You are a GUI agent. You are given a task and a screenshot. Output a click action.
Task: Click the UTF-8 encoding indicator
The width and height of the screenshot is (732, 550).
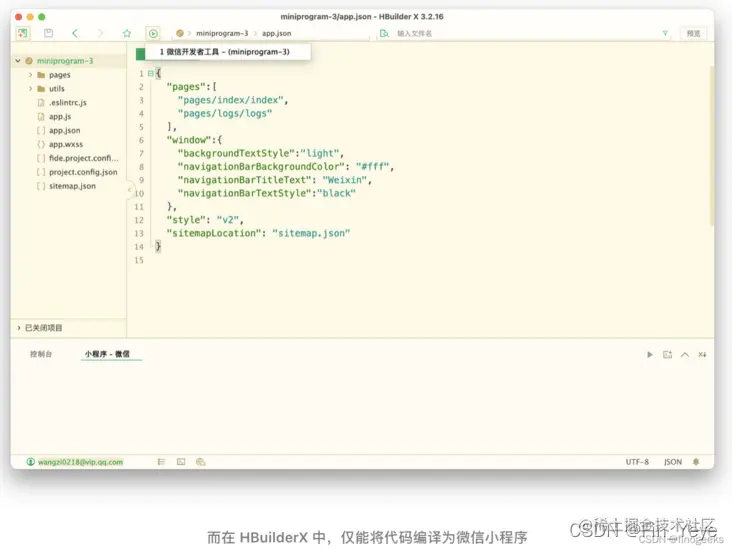click(637, 462)
